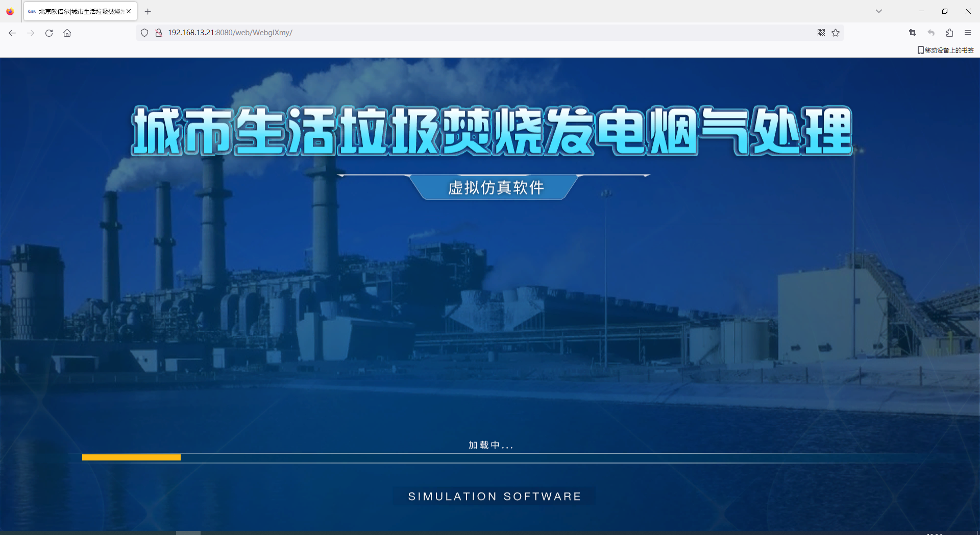This screenshot has height=535, width=980.
Task: Open the extensions puzzle icon
Action: (949, 33)
